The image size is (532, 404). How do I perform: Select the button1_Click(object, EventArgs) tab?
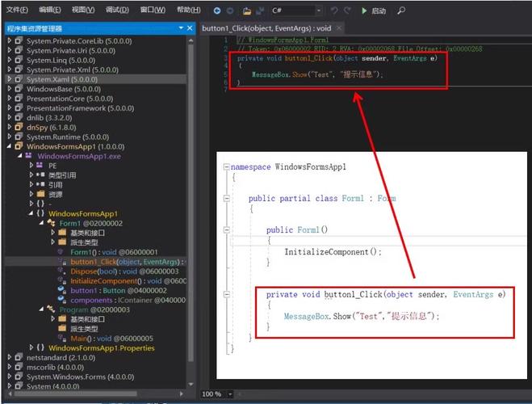click(266, 28)
